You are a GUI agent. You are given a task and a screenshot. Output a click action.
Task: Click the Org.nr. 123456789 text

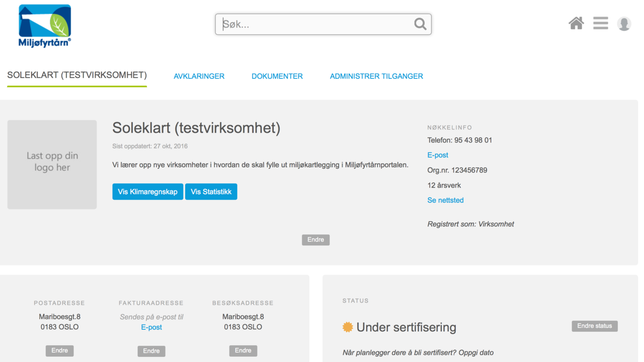457,170
